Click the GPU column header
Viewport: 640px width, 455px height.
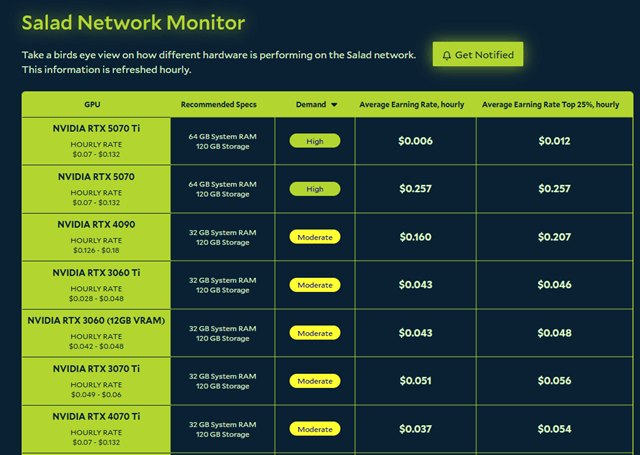(x=92, y=104)
